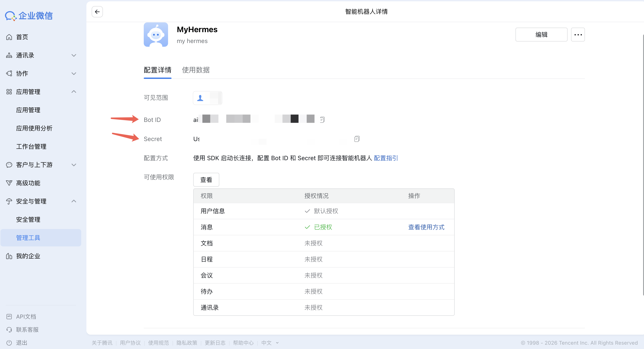
Task: Open 我的企业 in sidebar
Action: [28, 256]
